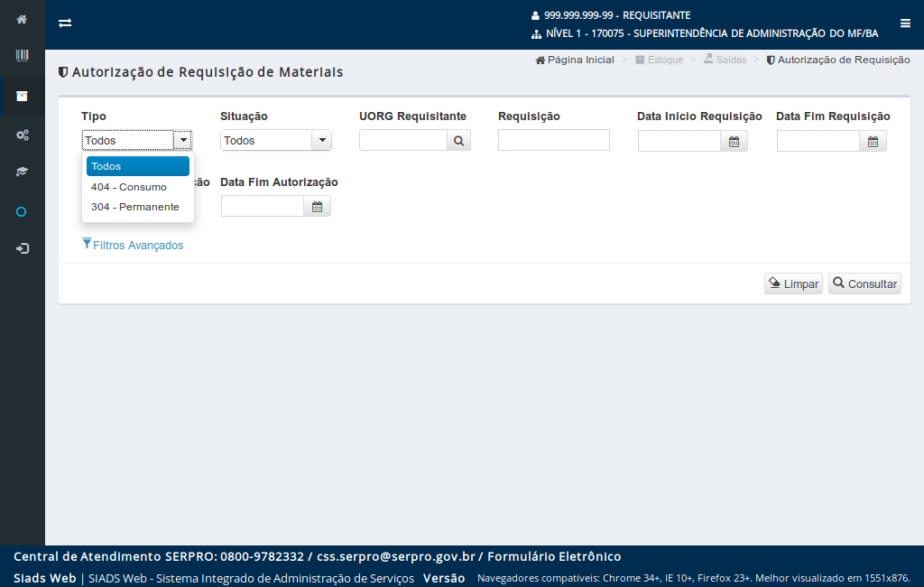Screen dimensions: 924x587
Task: Toggle sidebar with the arrows icon
Action: pos(65,23)
